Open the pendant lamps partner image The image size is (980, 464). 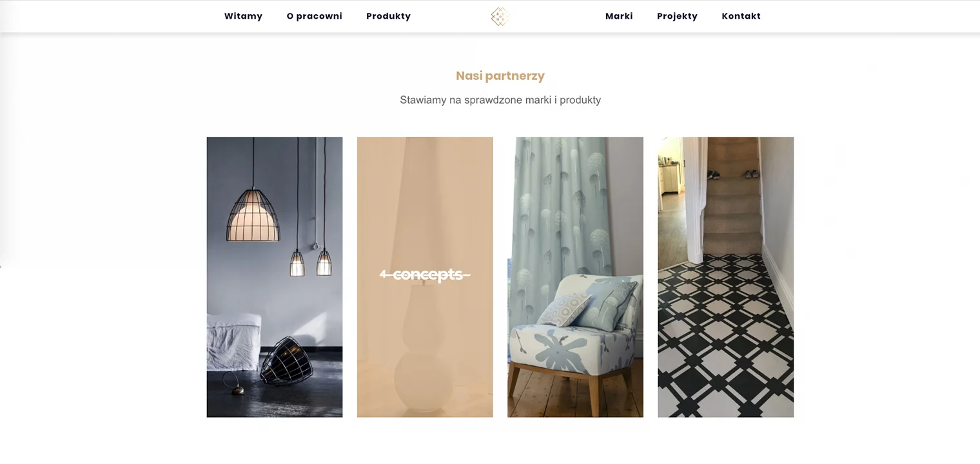tap(275, 277)
